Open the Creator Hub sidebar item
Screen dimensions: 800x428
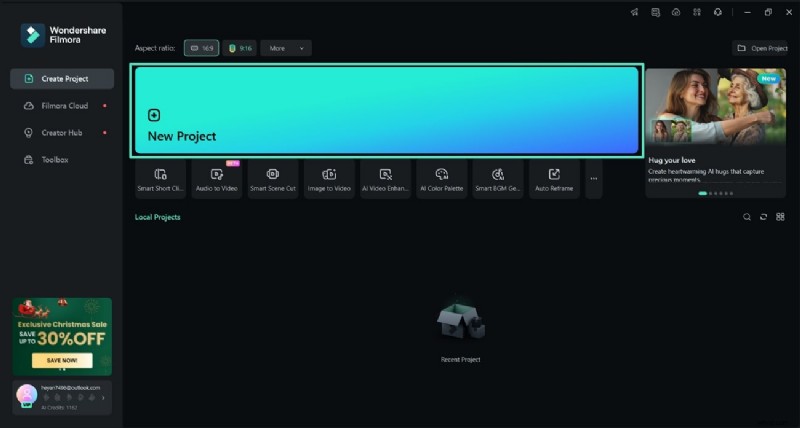point(61,132)
